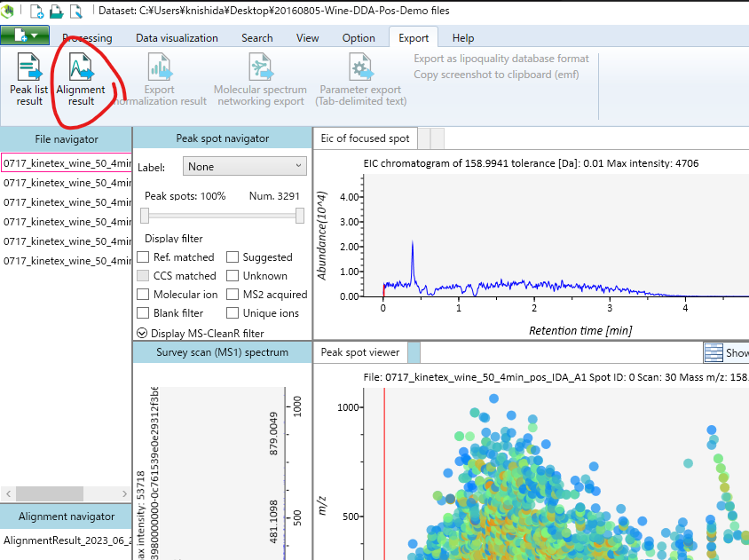749x560 pixels.
Task: Open the Data visualization menu
Action: point(176,37)
